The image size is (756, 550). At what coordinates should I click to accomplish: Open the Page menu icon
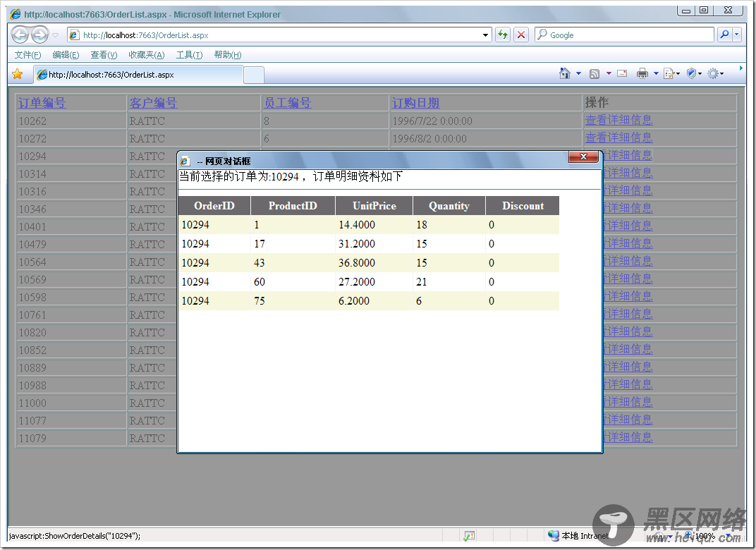click(669, 74)
